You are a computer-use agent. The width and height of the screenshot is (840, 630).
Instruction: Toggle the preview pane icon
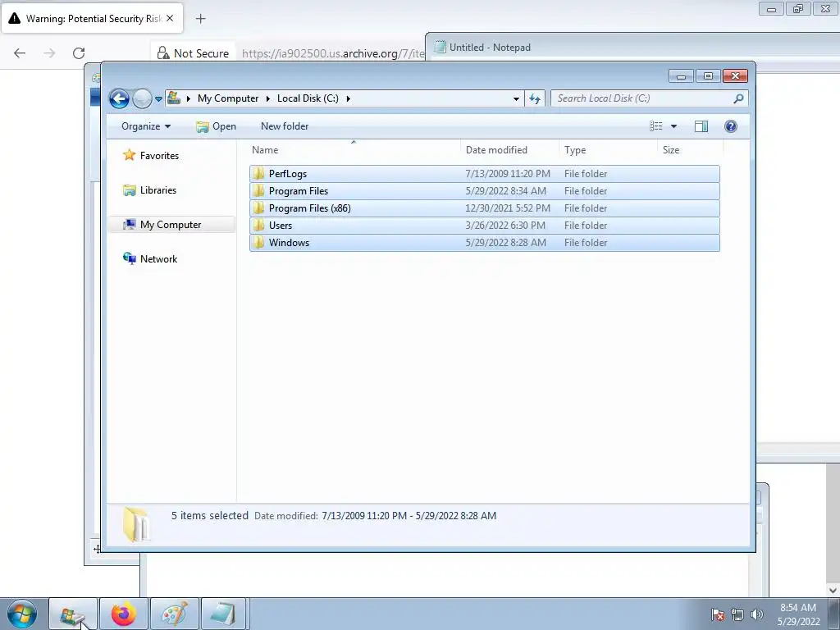(701, 126)
